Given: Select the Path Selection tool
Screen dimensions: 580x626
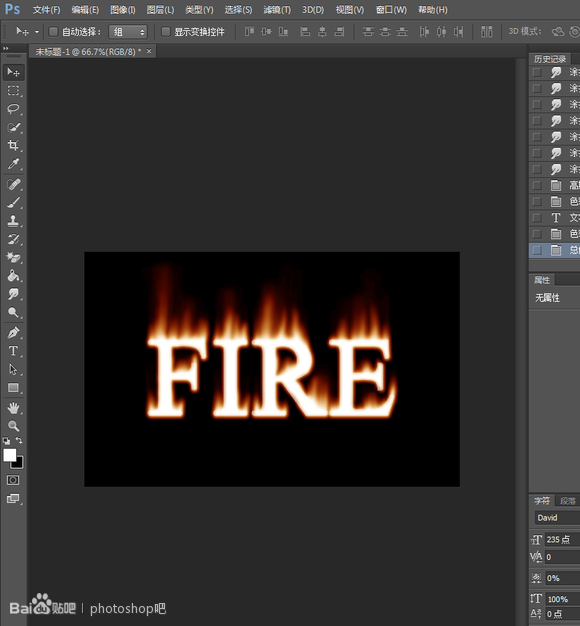Looking at the screenshot, I should tap(13, 369).
